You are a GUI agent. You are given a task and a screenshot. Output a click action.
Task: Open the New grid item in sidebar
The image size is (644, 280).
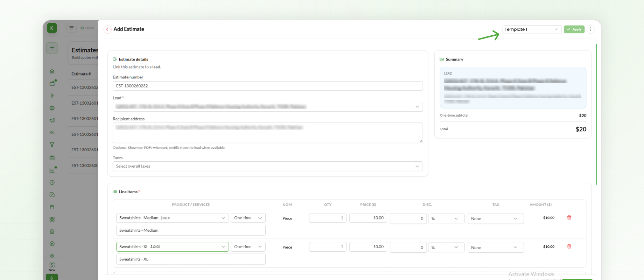pos(52,267)
